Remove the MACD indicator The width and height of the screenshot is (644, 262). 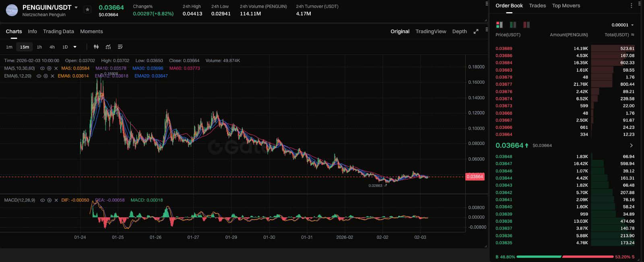pyautogui.click(x=56, y=200)
